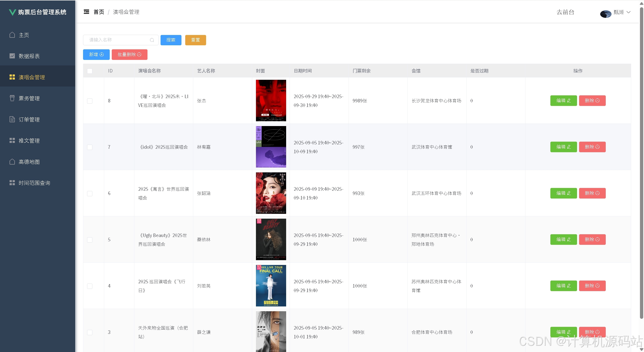Open the 薛之谦 cover image

pos(271,332)
